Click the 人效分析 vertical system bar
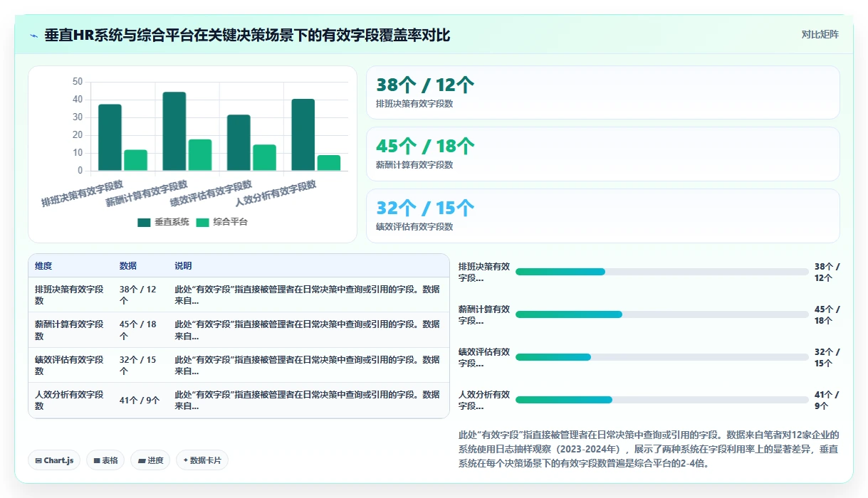The height and width of the screenshot is (498, 868). point(303,134)
